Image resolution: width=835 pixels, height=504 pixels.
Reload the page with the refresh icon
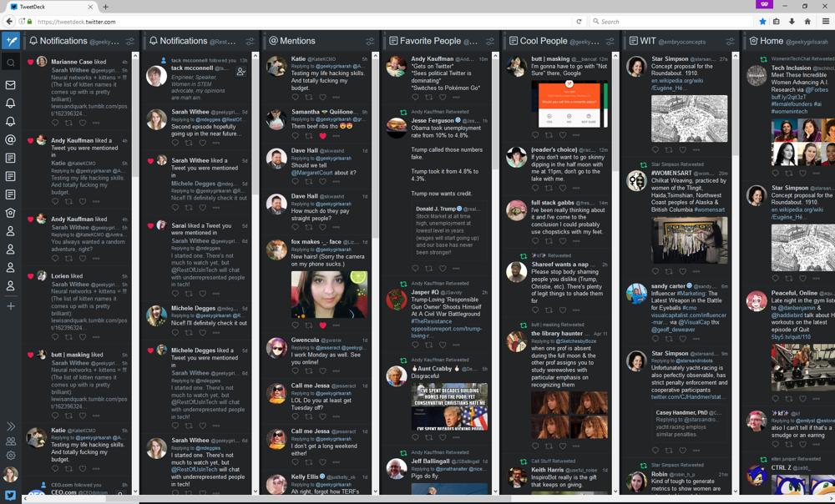(579, 22)
